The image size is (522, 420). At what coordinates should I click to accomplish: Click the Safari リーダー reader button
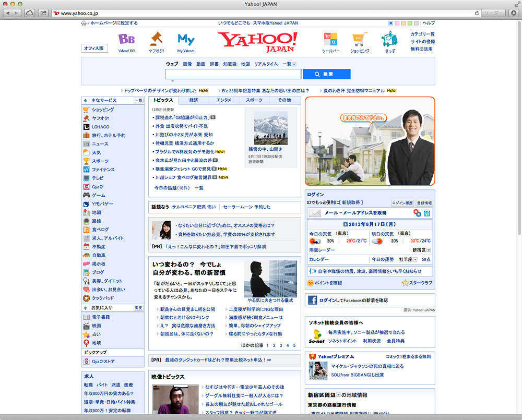coord(494,13)
